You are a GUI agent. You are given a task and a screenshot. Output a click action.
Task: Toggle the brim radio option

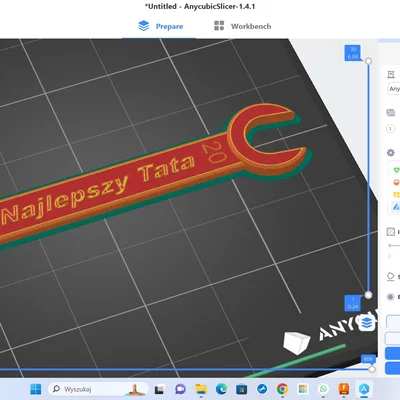point(390,297)
